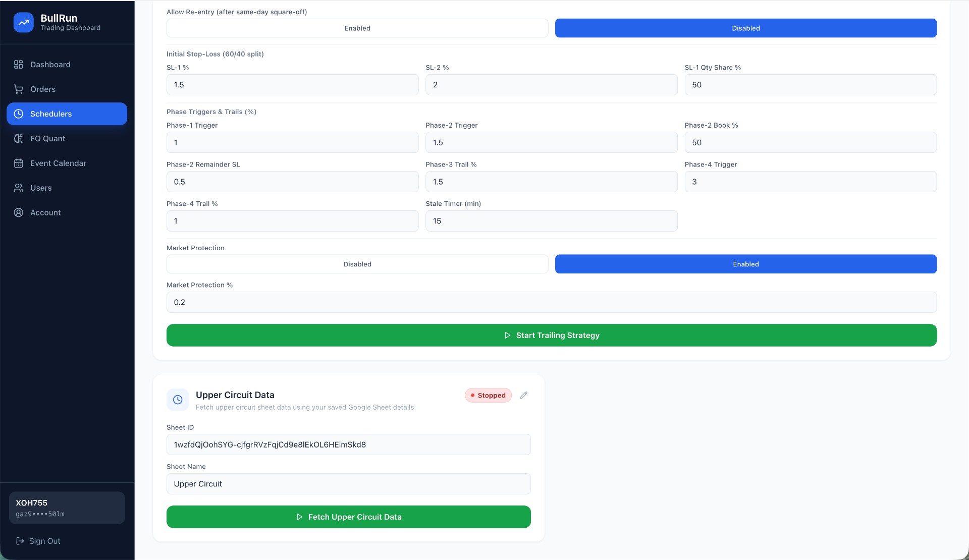Viewport: 969px width, 560px height.
Task: Click the 'Initial Stop-Loss (60/40 split)' label
Action: [x=215, y=54]
